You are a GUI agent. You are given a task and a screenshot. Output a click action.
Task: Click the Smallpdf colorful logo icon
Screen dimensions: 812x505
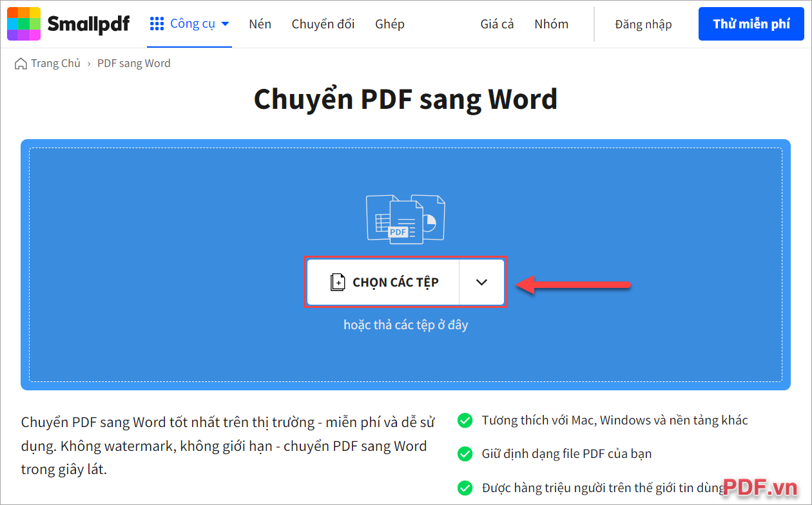tap(23, 24)
